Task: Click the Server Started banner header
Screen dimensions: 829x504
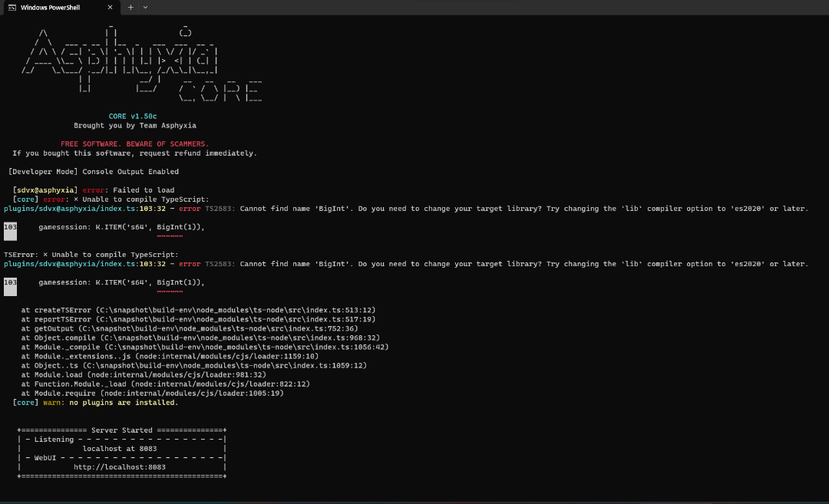Action: pyautogui.click(x=121, y=430)
